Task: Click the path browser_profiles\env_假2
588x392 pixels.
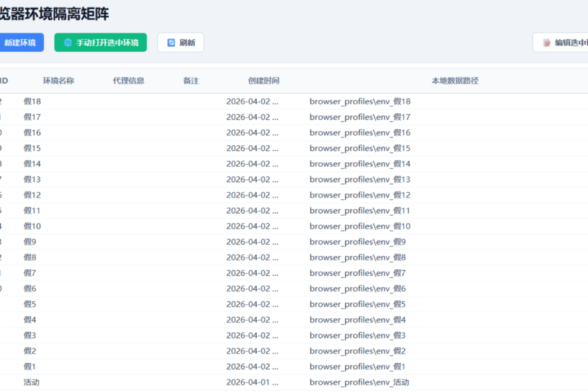Action: click(358, 351)
